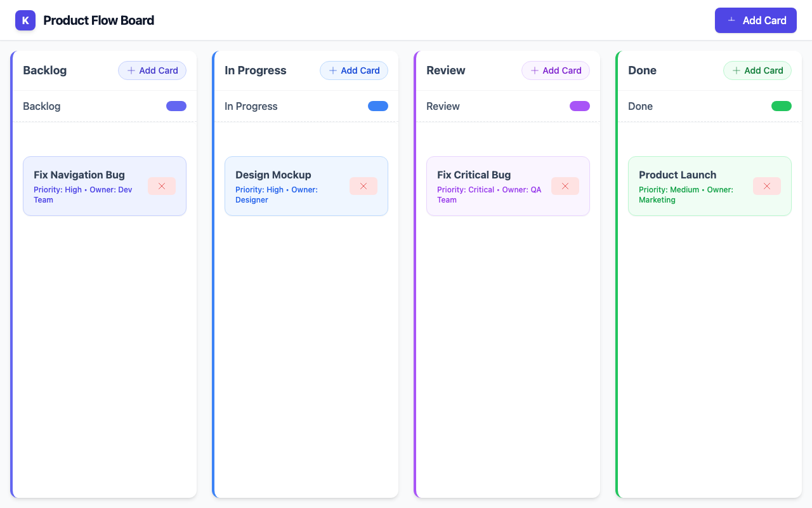Image resolution: width=812 pixels, height=508 pixels.
Task: Add a card to Done column
Action: (757, 70)
